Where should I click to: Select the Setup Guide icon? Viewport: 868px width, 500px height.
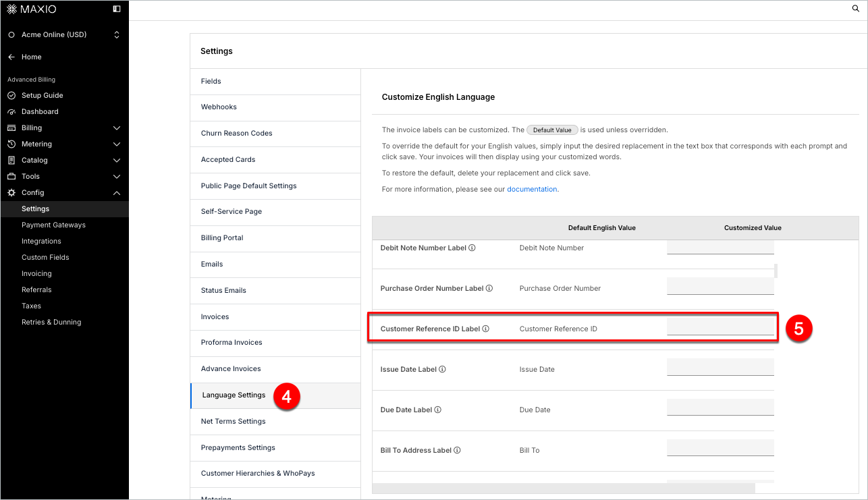coord(10,95)
